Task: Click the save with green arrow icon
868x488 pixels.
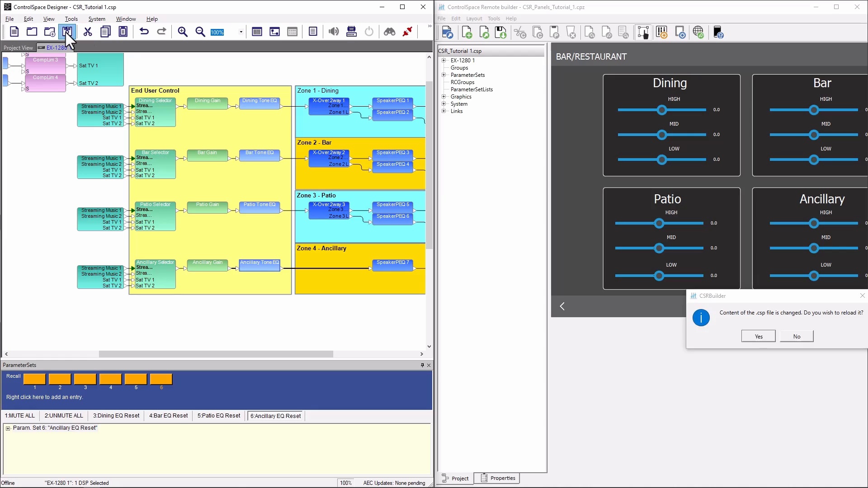Action: pos(500,33)
